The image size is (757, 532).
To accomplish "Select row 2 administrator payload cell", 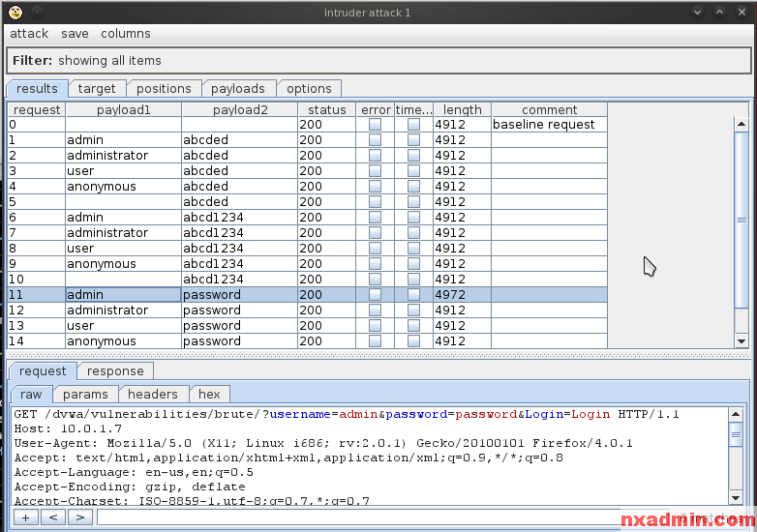I will pyautogui.click(x=124, y=156).
